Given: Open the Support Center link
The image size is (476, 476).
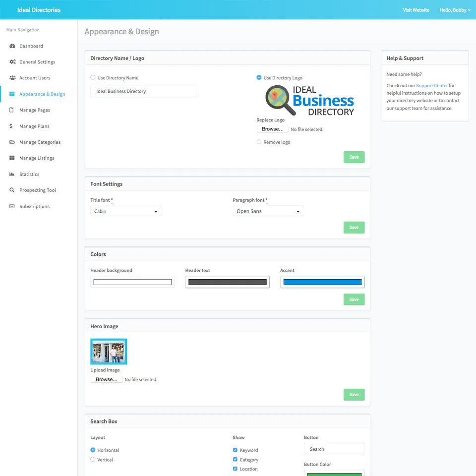Looking at the screenshot, I should [432, 86].
